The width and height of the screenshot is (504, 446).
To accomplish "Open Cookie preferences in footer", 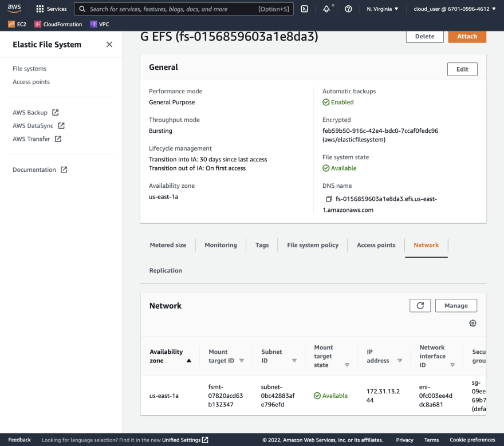I will click(x=472, y=440).
